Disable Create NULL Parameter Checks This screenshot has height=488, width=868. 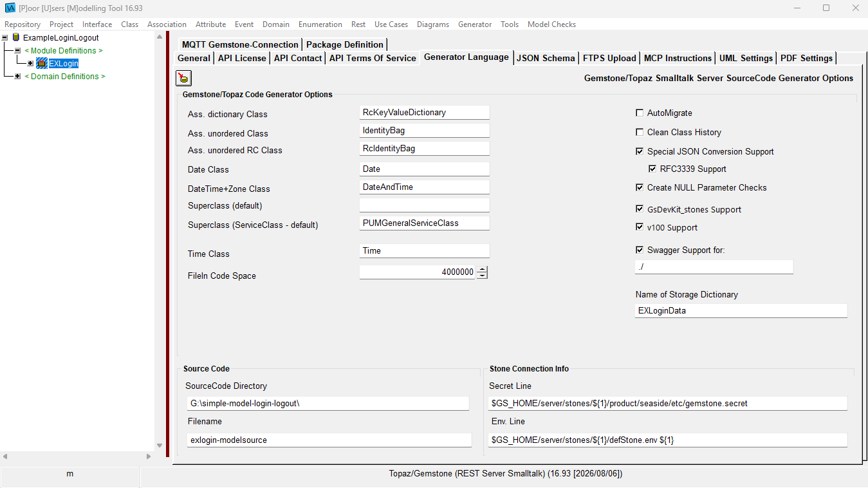click(640, 187)
